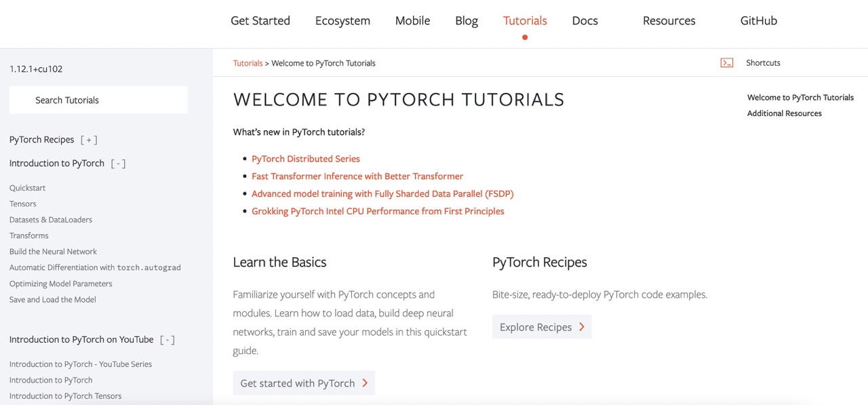Click the Welcome to PyTorch Tutorials title
Image resolution: width=868 pixels, height=405 pixels.
coord(399,100)
